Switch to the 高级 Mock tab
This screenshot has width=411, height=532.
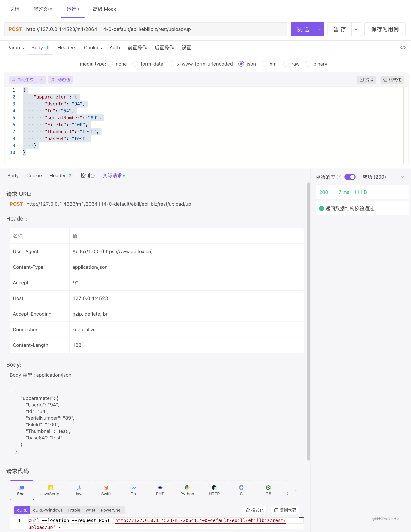coord(104,9)
